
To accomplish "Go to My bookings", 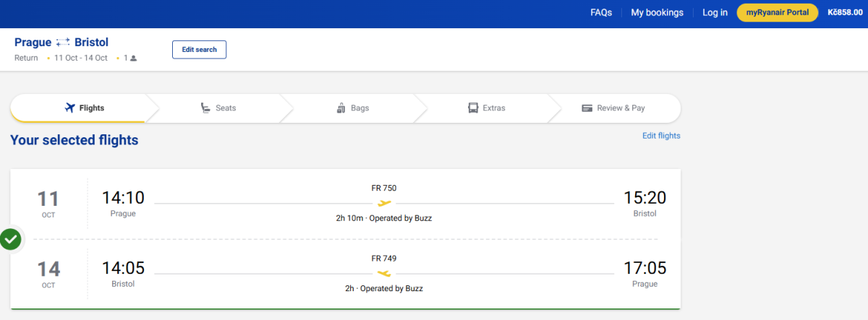I will pos(657,12).
